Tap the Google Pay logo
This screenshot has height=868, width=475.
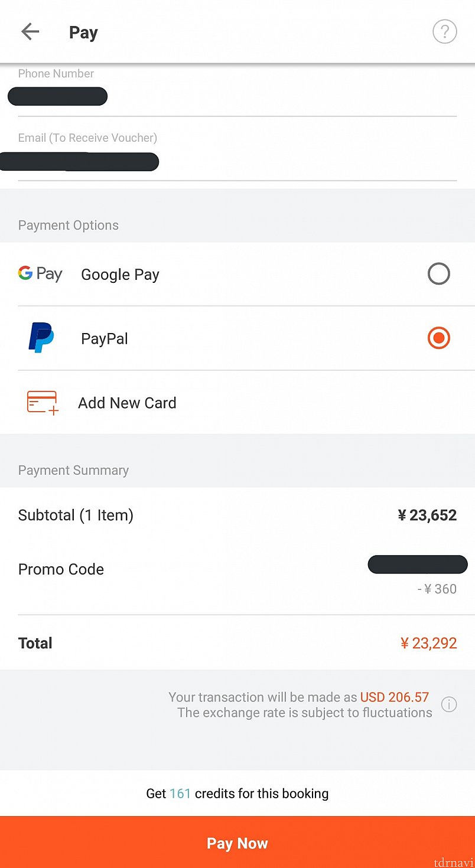coord(40,274)
